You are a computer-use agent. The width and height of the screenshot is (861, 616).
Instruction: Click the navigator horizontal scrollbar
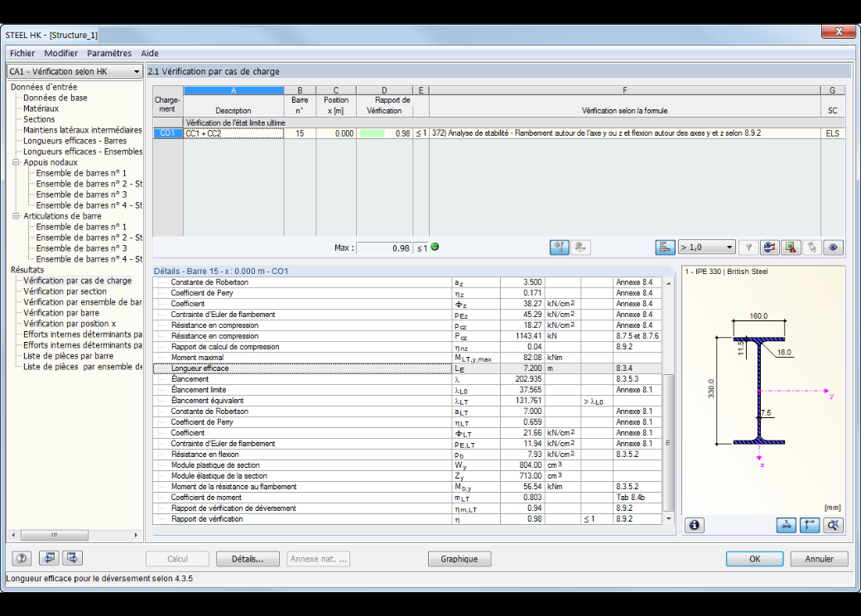point(75,535)
